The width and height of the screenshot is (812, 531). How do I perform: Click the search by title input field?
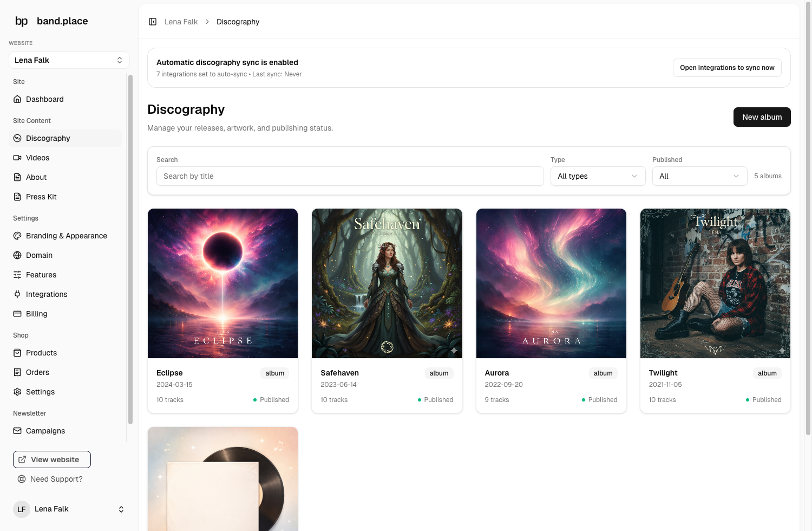350,176
